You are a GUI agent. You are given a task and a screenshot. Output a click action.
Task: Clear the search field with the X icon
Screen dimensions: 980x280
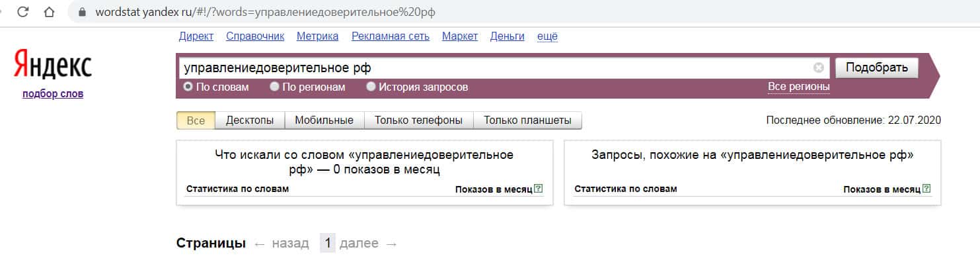(819, 68)
